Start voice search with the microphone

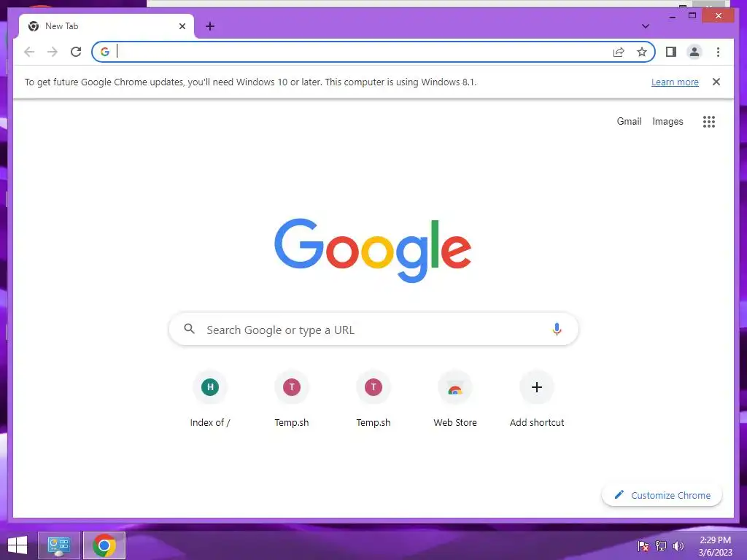click(557, 329)
